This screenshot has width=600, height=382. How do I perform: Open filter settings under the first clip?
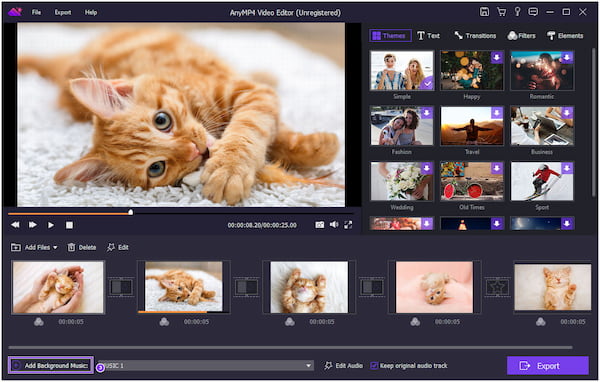39,322
